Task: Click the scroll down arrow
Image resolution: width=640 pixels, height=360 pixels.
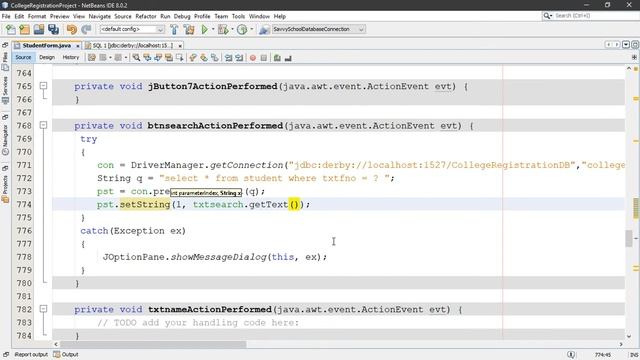Action: click(629, 336)
